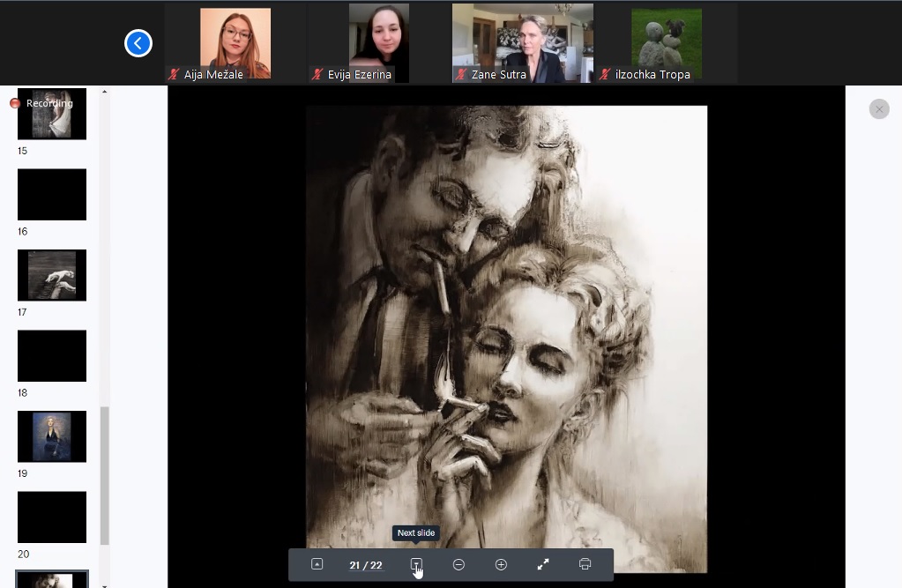This screenshot has height=588, width=902.
Task: Print the slides with printer icon
Action: tap(585, 564)
